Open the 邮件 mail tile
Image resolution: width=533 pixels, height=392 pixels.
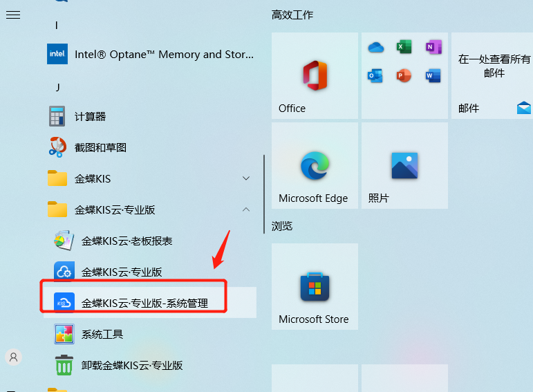tap(492, 76)
